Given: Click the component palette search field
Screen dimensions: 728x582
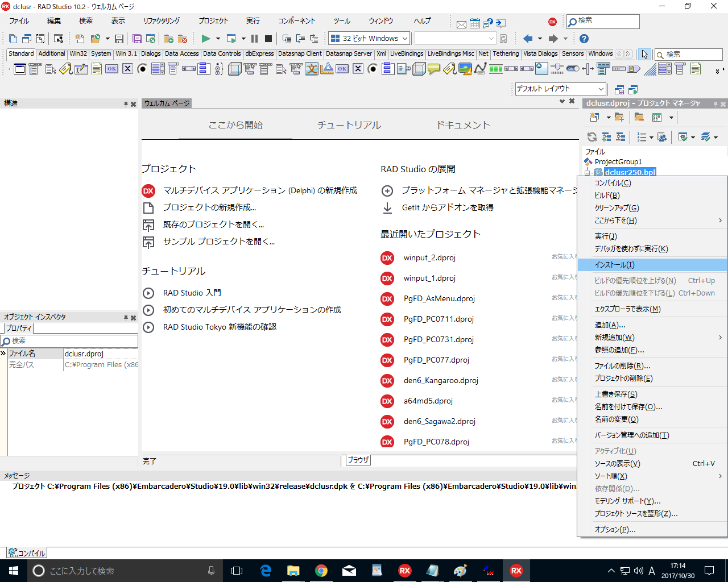Looking at the screenshot, I should coord(688,54).
